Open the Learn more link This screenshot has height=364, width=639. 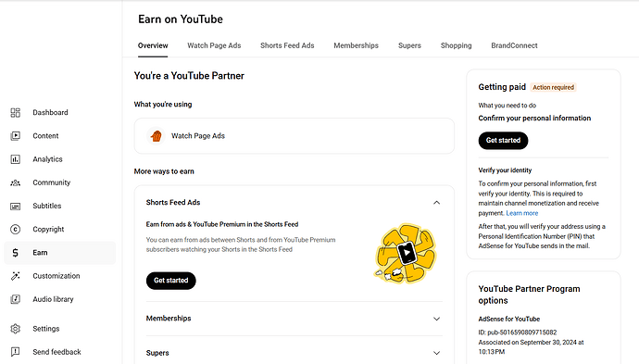click(x=522, y=213)
